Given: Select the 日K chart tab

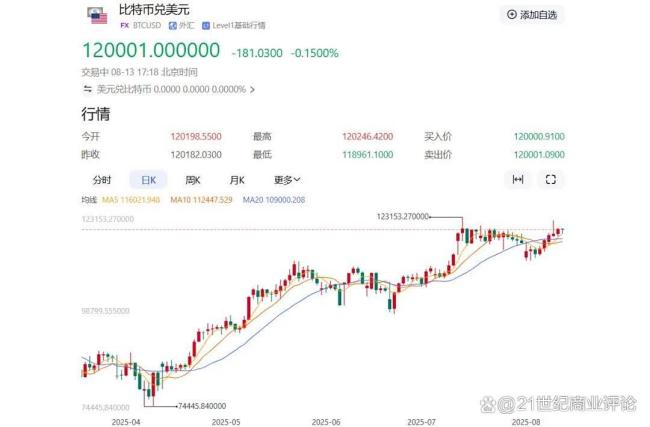Looking at the screenshot, I should tap(148, 180).
